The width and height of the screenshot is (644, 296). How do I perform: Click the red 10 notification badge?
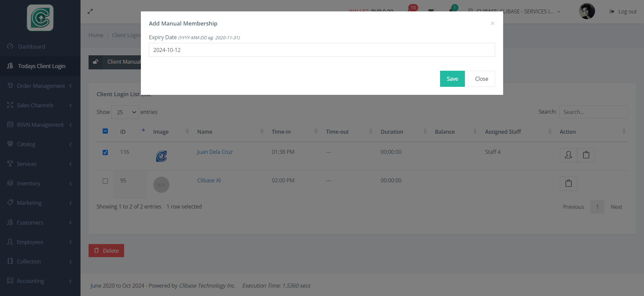[413, 7]
